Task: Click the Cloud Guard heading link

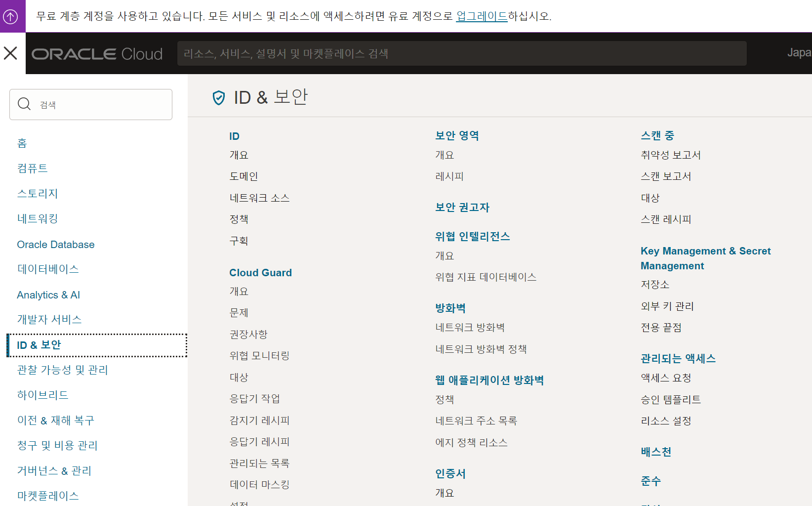Action: coord(260,273)
